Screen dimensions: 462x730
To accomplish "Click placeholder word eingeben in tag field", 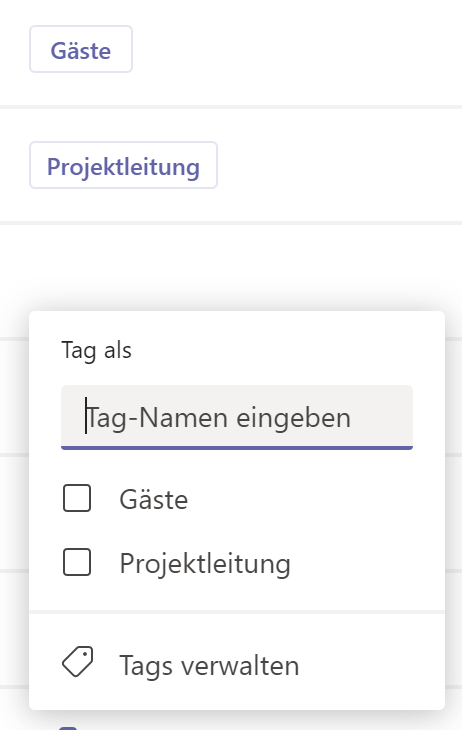I will pos(293,418).
